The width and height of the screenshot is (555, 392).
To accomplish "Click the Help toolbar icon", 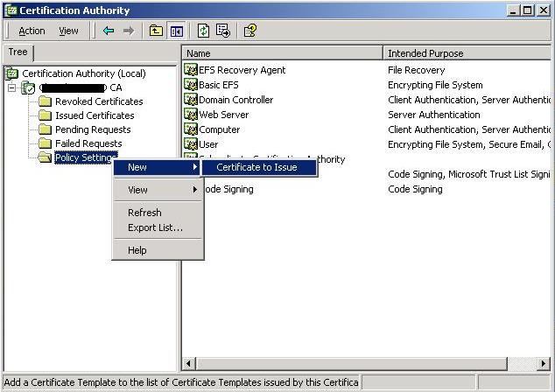I will (250, 31).
